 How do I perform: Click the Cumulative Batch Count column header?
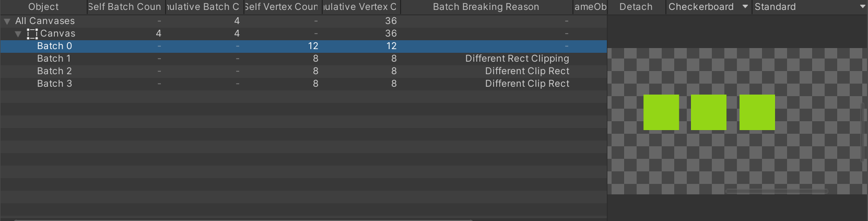click(204, 7)
